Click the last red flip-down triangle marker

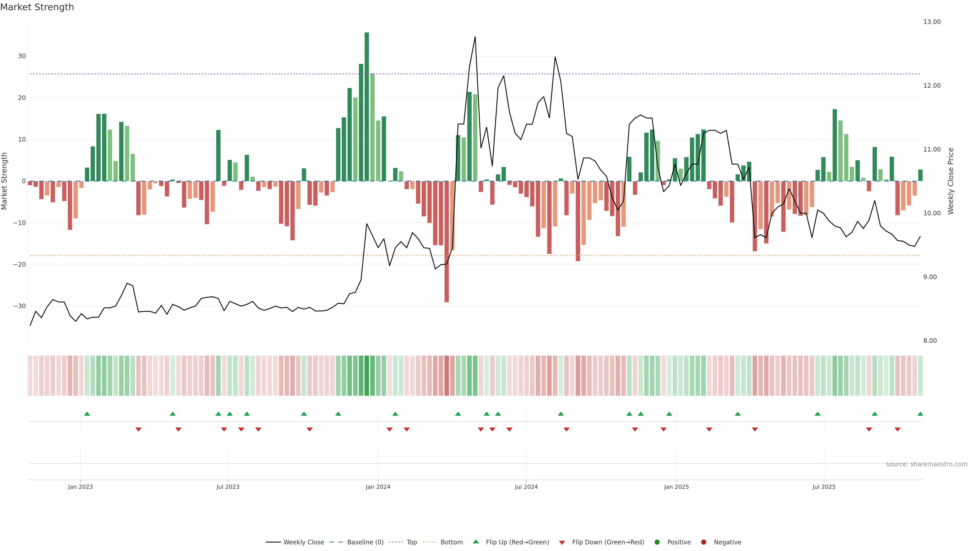pyautogui.click(x=898, y=429)
